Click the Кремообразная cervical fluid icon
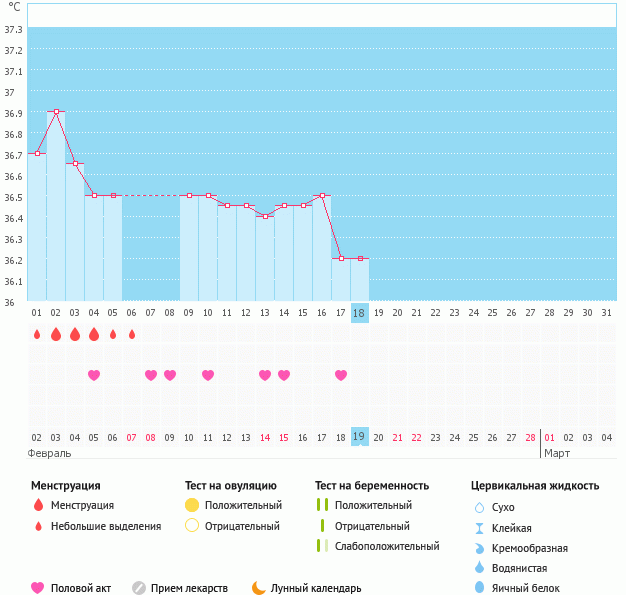This screenshot has width=626, height=595. 479,548
